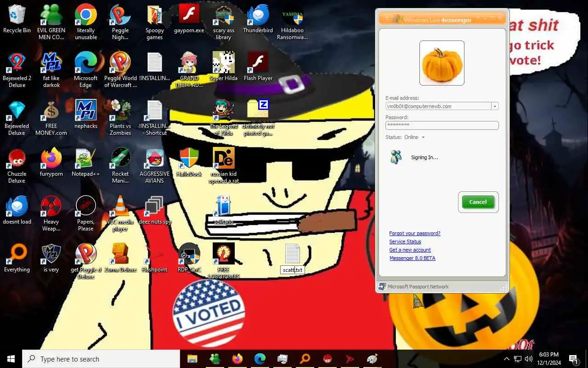The image size is (588, 368).
Task: Click the Password field in Messenger
Action: point(442,125)
